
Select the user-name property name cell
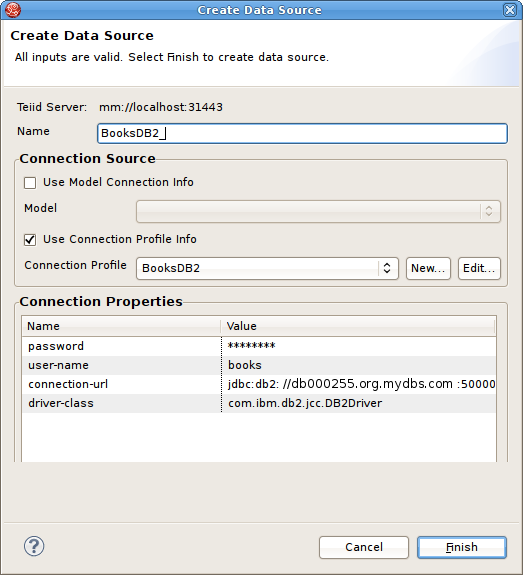click(x=122, y=365)
